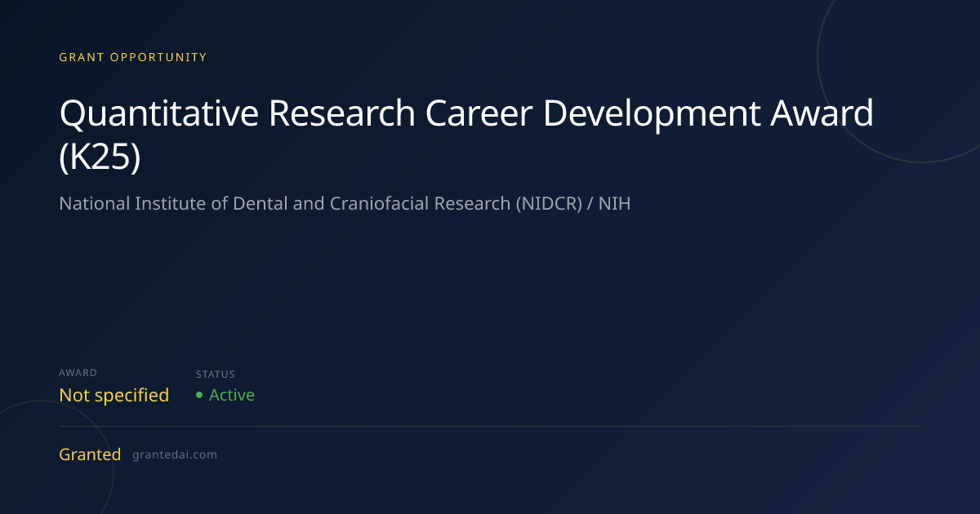
Task: Click the "Granted" brand name
Action: click(x=90, y=454)
